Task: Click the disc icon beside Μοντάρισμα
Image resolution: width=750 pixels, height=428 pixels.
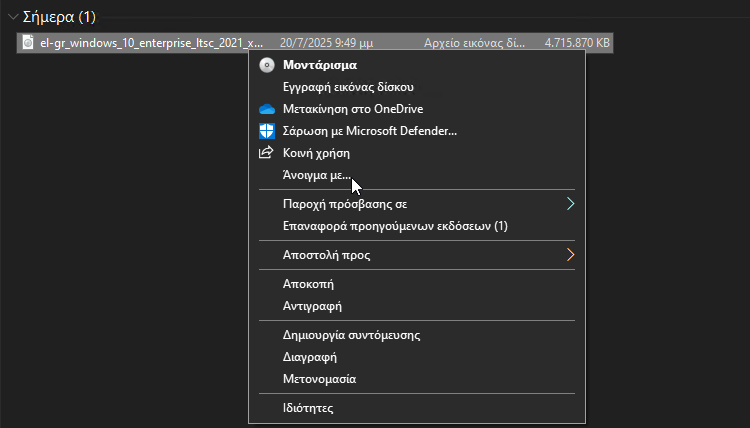Action: pos(267,65)
